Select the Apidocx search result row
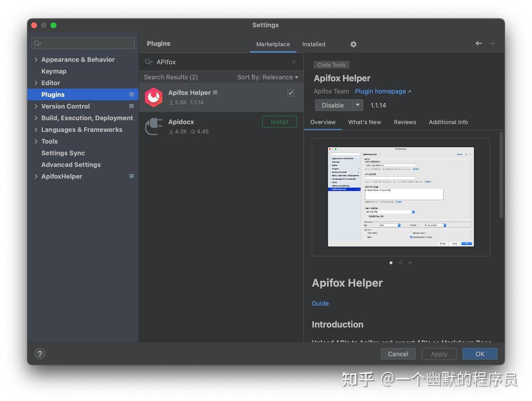Image resolution: width=532 pixels, height=401 pixels. (x=221, y=126)
